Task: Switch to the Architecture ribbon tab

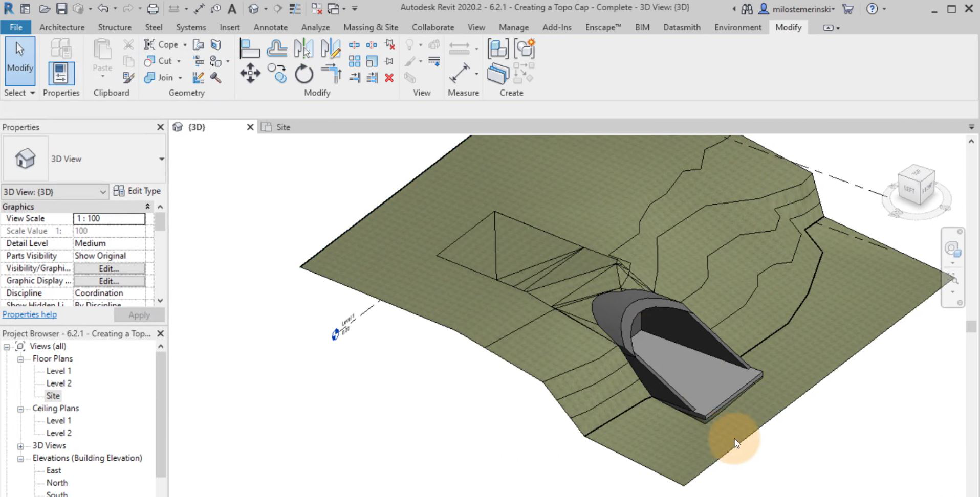Action: (x=61, y=27)
